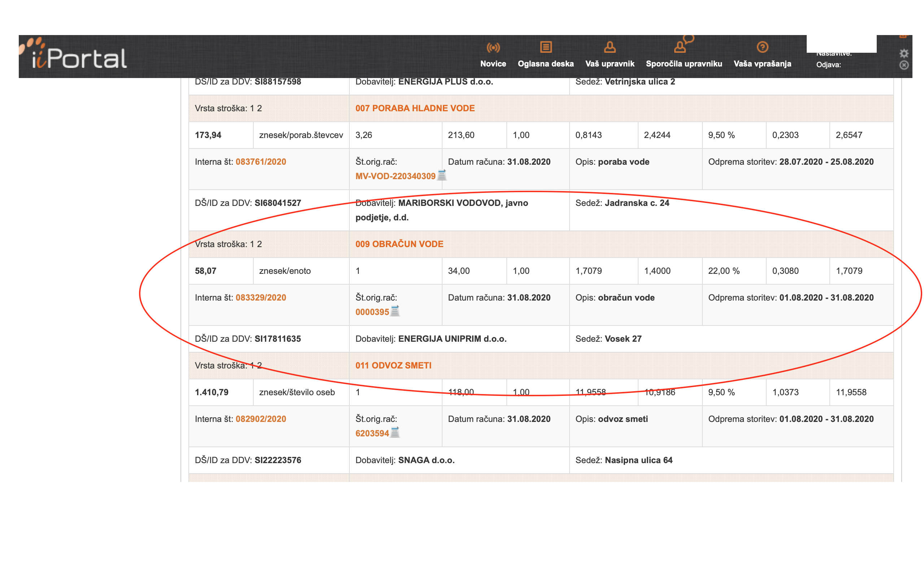The image size is (924, 578).
Task: Click value 0,3080 cell
Action: click(x=798, y=271)
